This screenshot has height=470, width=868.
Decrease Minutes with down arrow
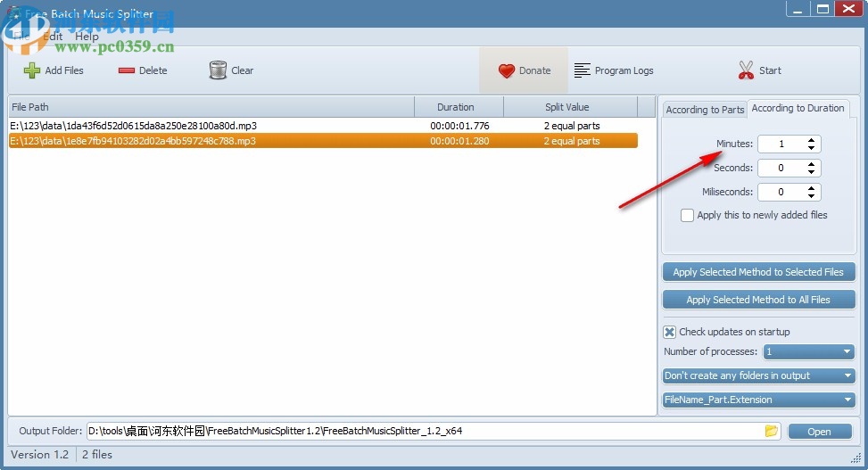pos(811,148)
